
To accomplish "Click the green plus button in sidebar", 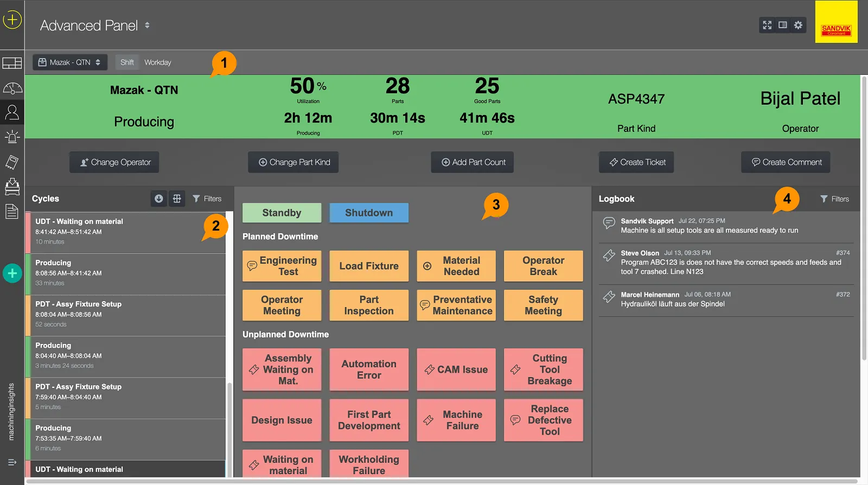I will [12, 273].
